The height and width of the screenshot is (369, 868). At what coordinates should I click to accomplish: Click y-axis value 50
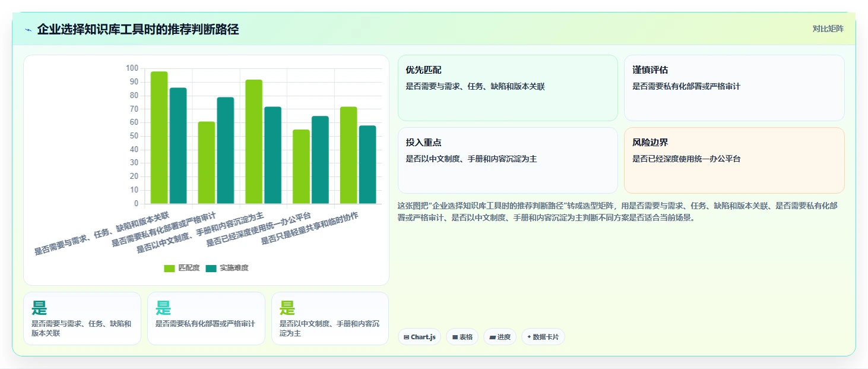pos(134,136)
